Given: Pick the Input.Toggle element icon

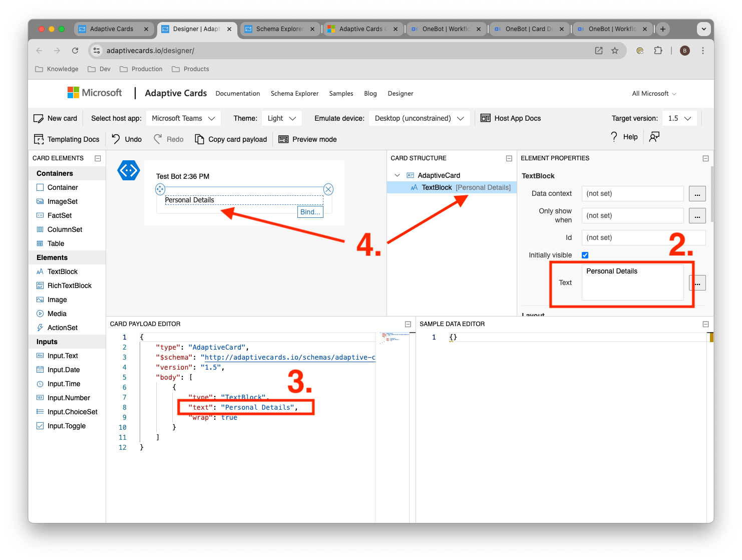Looking at the screenshot, I should point(40,426).
